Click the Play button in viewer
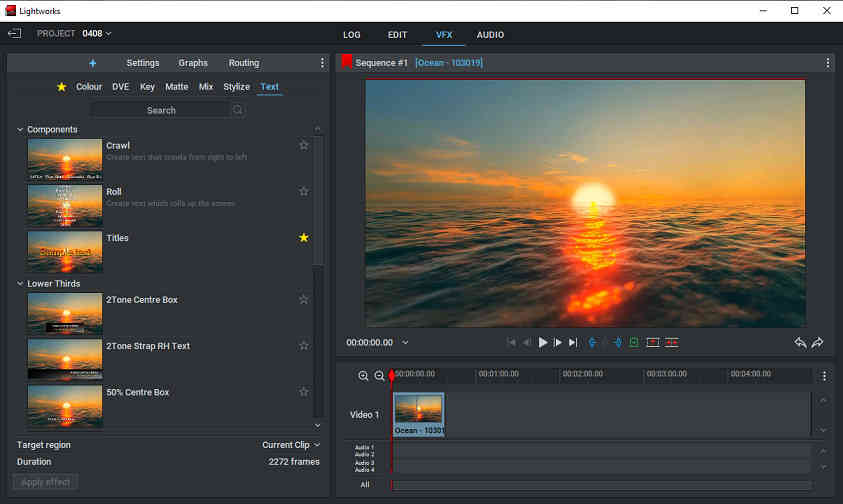 [543, 342]
